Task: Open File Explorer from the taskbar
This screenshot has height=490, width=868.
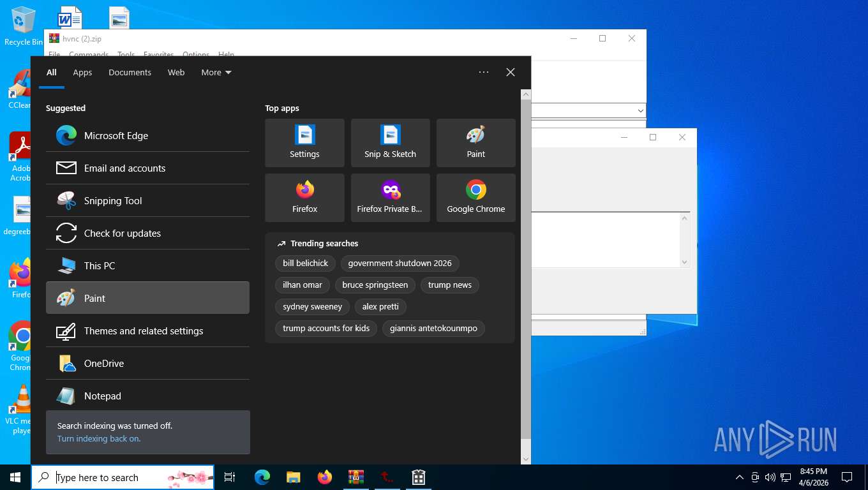Action: pyautogui.click(x=293, y=477)
